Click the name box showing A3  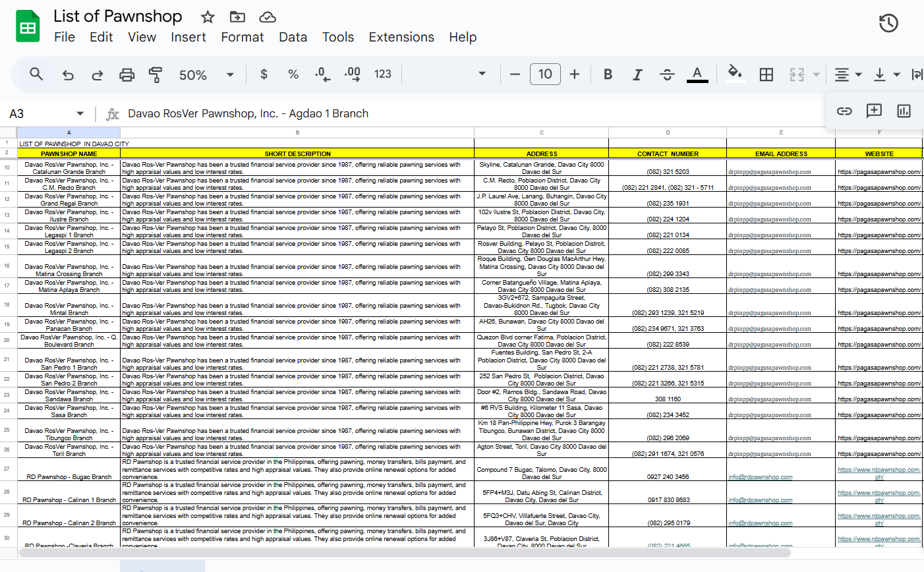(40, 114)
